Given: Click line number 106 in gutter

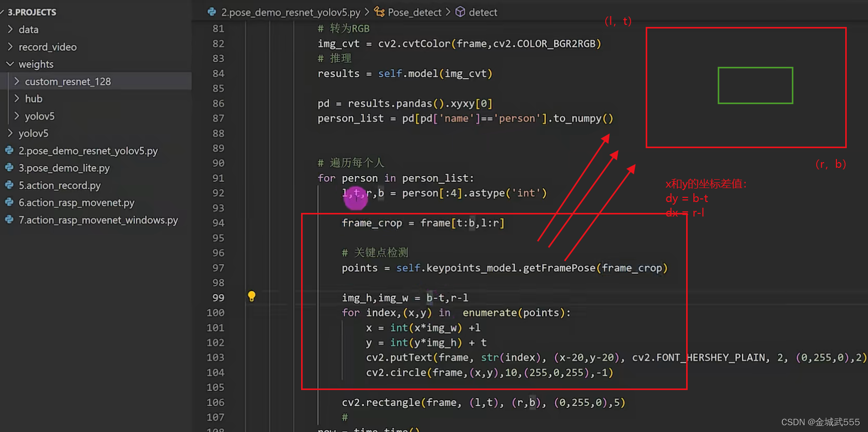Looking at the screenshot, I should point(216,402).
